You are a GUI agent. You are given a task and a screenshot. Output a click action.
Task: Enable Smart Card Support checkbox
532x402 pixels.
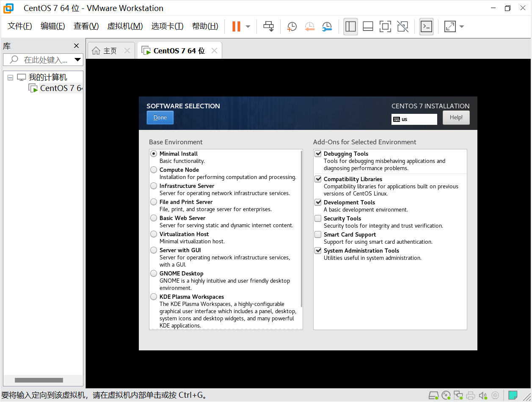pos(318,234)
